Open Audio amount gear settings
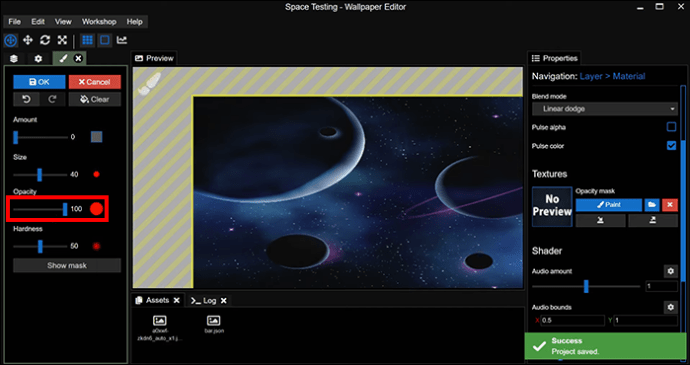Screen dimensions: 690x365 point(671,271)
